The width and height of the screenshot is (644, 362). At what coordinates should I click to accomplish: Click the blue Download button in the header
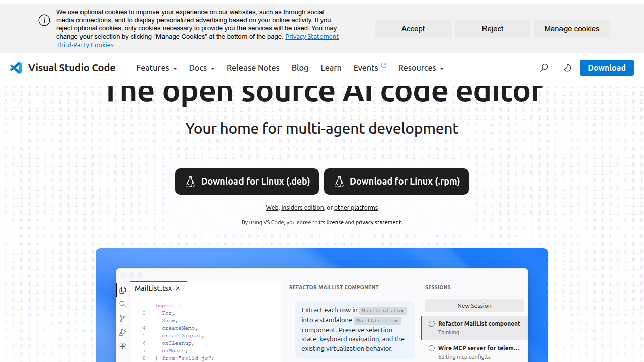coord(607,68)
